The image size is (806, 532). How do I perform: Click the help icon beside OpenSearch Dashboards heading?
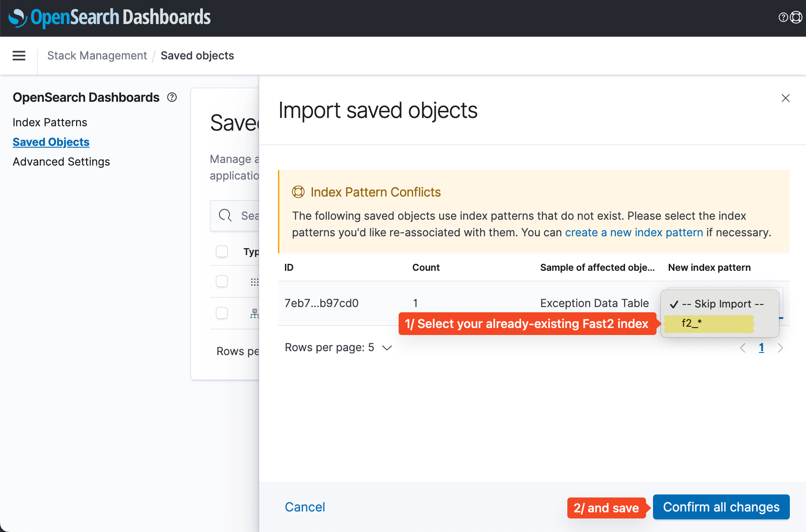point(172,97)
